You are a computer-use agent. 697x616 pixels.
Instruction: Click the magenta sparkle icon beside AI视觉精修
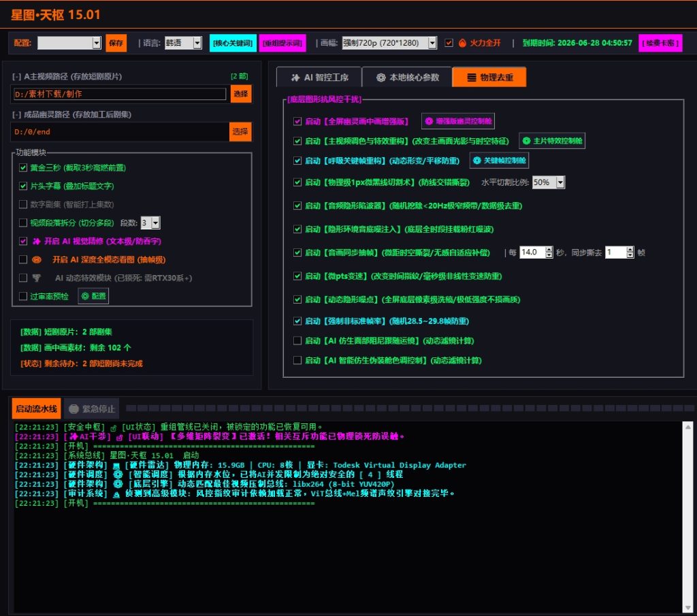(x=37, y=241)
